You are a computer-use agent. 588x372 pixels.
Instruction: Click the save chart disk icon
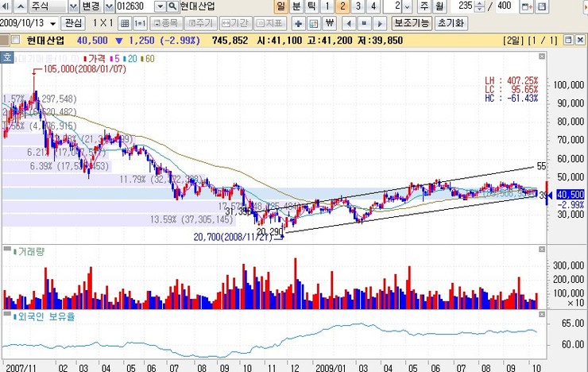[x=542, y=6]
